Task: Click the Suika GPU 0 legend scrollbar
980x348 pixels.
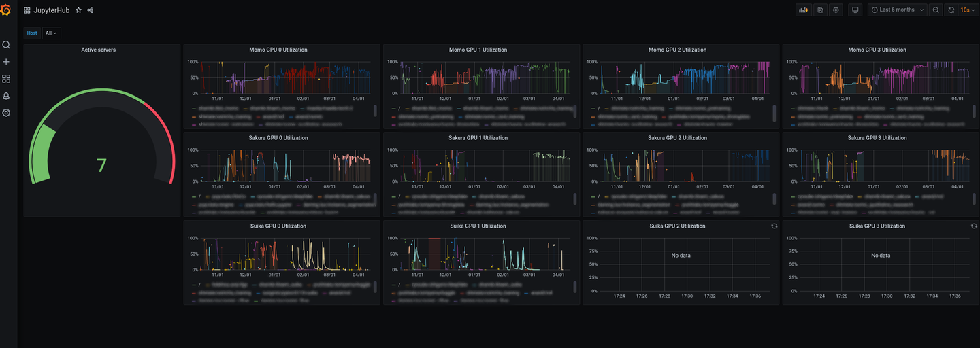Action: click(375, 287)
